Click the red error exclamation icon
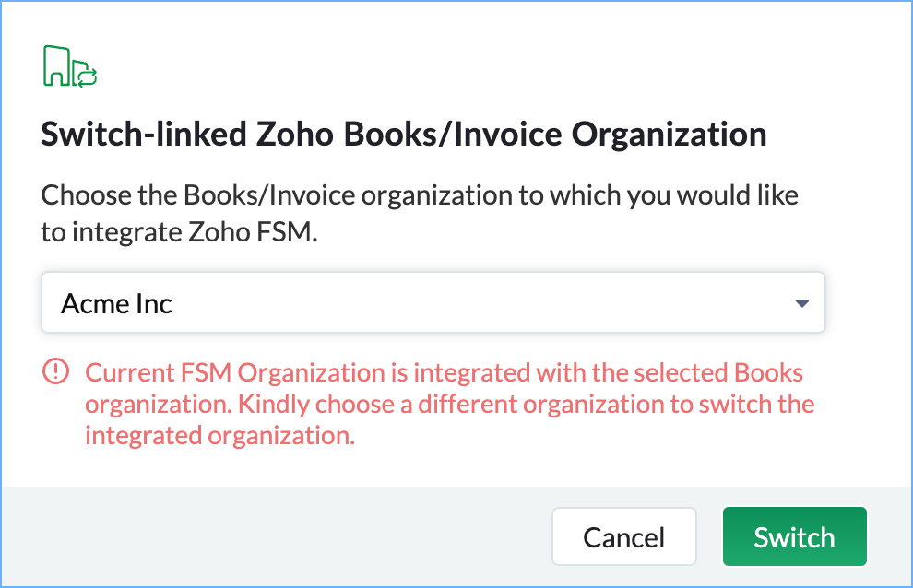 pyautogui.click(x=56, y=372)
